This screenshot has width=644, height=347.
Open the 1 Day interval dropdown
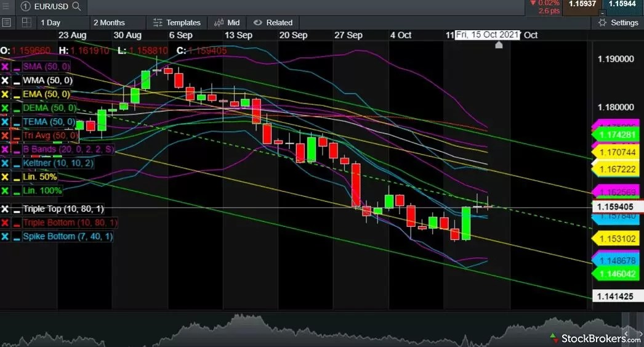pos(63,23)
